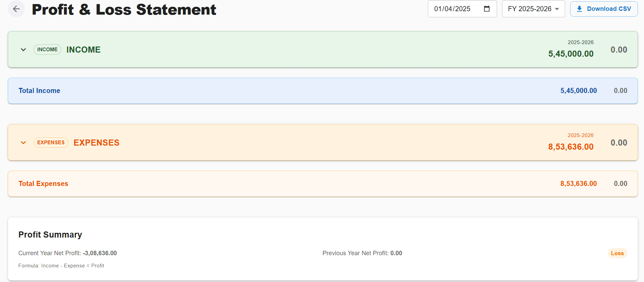Screen dimensions: 644x282
Task: Collapse the EXPENSES section chevron
Action: click(x=23, y=143)
